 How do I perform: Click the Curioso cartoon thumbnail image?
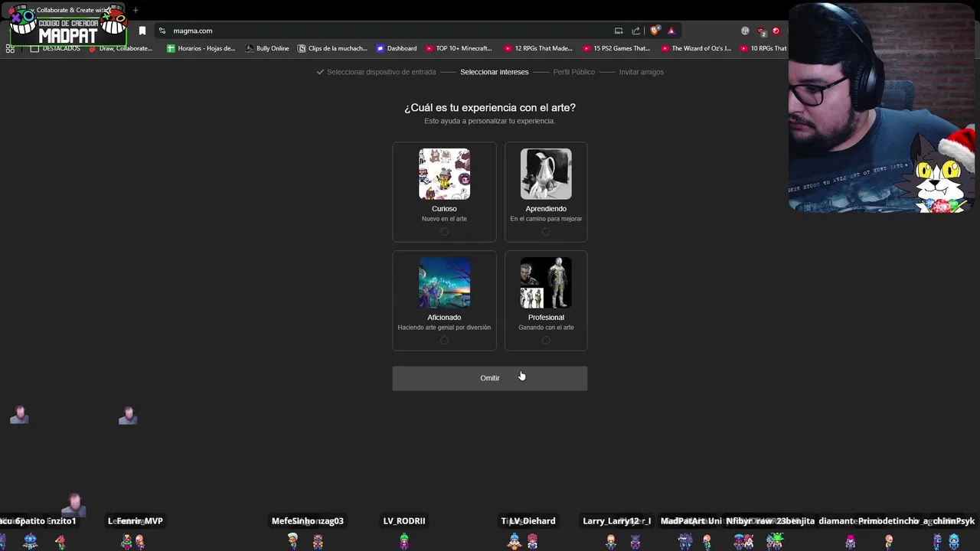pos(444,174)
